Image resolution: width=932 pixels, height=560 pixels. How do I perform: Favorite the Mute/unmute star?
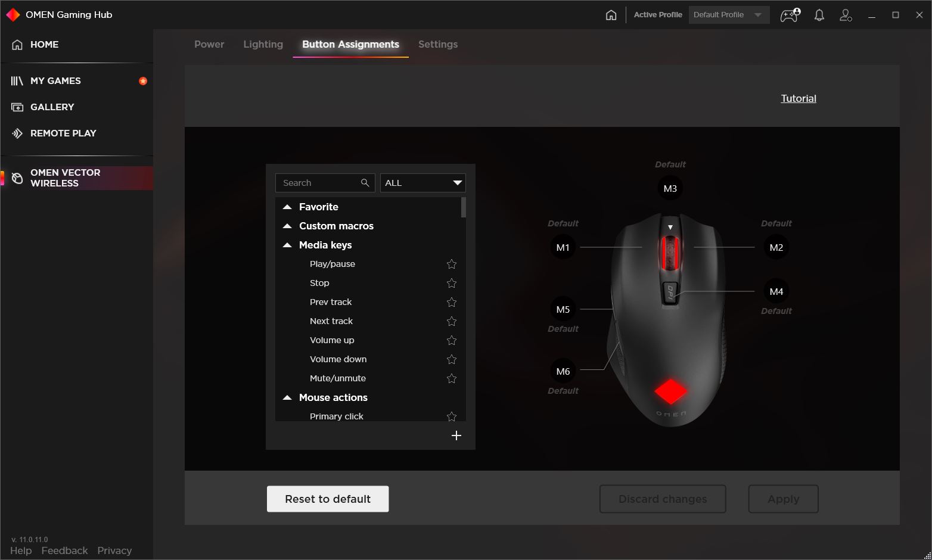click(452, 378)
